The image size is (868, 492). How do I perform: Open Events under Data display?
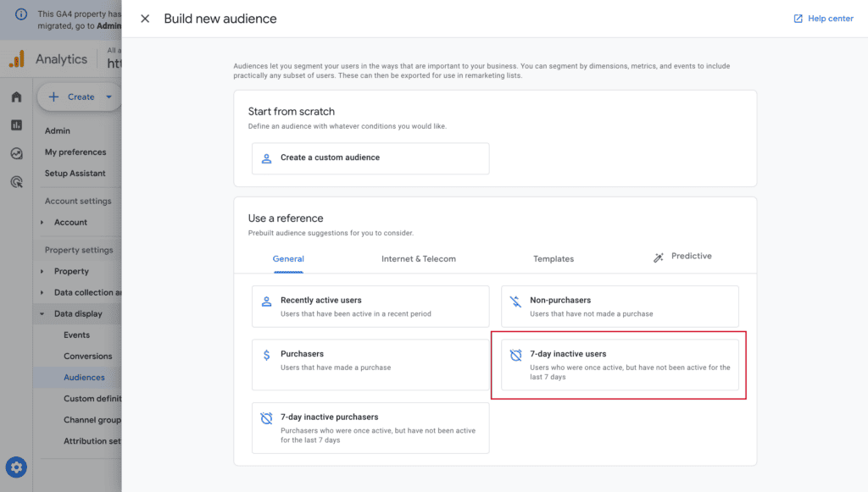[x=76, y=335]
